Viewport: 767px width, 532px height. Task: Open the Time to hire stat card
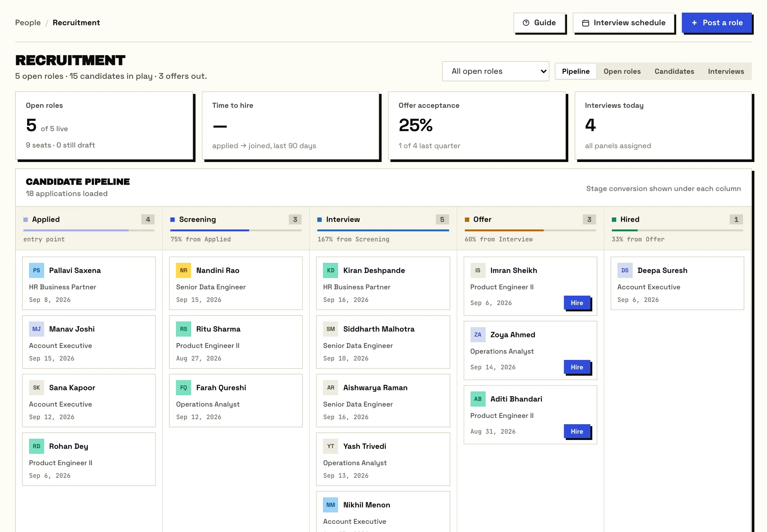[290, 126]
